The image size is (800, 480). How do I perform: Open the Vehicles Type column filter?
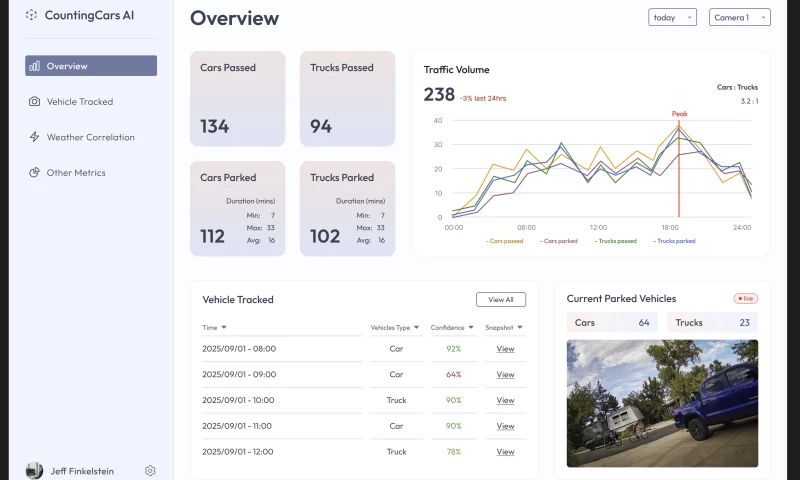pos(416,327)
